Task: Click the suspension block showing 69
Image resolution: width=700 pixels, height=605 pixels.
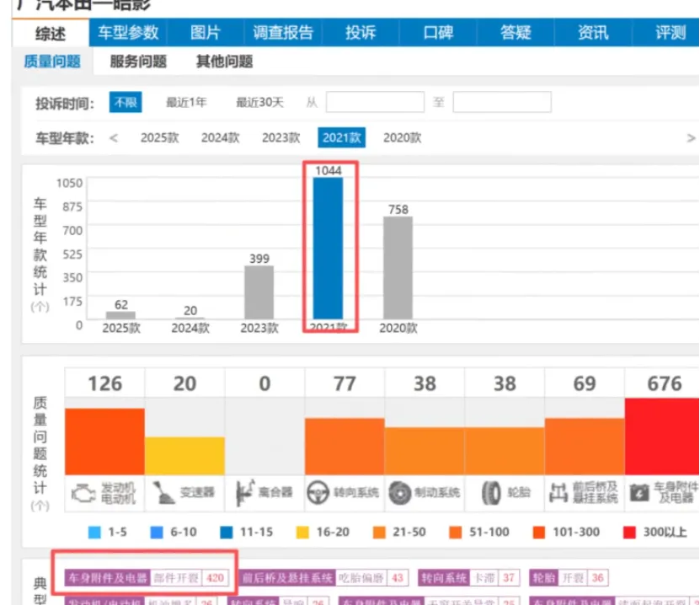Action: click(585, 447)
